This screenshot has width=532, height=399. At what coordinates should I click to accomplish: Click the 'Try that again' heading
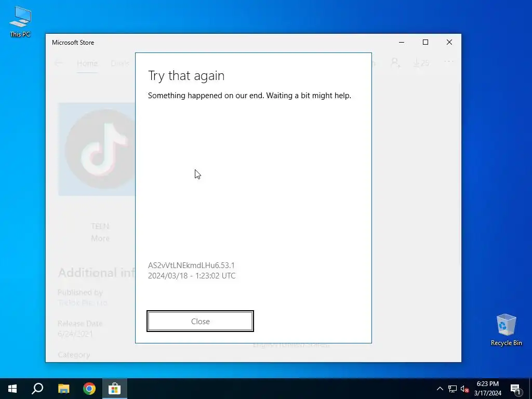pos(187,76)
